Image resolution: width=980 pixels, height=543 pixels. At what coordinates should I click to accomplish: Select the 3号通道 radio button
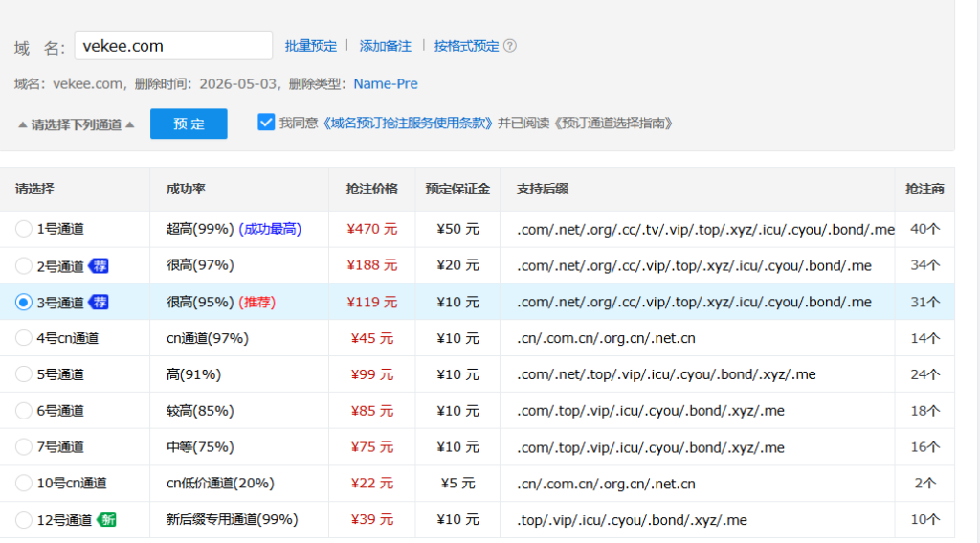(x=24, y=303)
